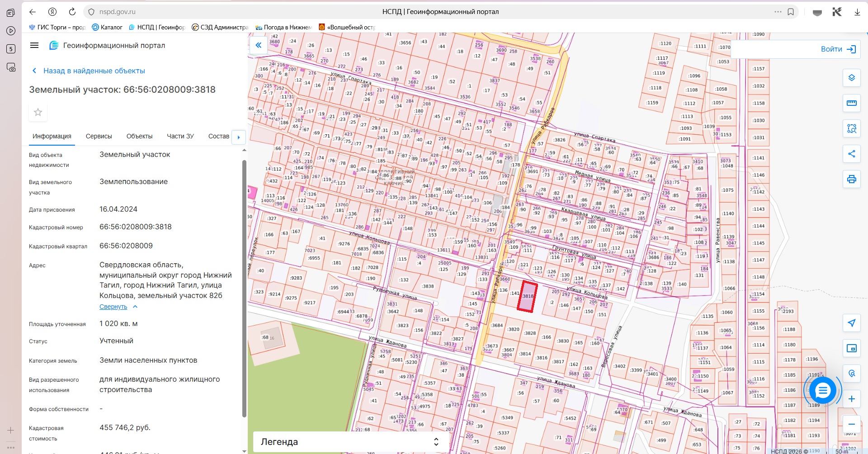
Task: Collapse the side panel with double chevron
Action: [x=259, y=45]
